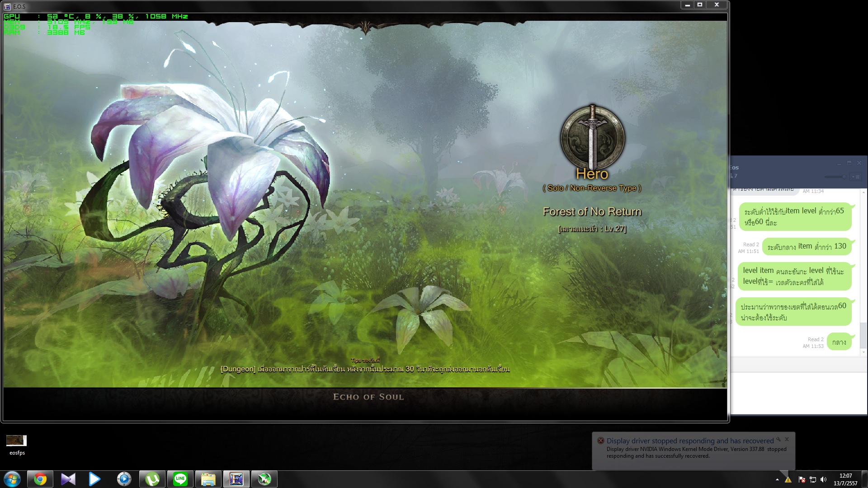868x488 pixels.
Task: Open the LINE chat view options dropdown
Action: pyautogui.click(x=856, y=177)
